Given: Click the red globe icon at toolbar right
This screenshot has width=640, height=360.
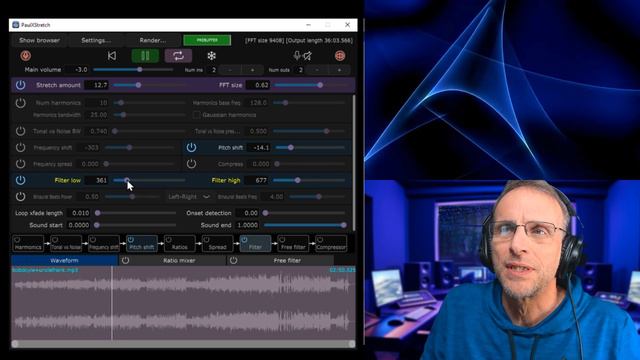Looking at the screenshot, I should coord(340,56).
